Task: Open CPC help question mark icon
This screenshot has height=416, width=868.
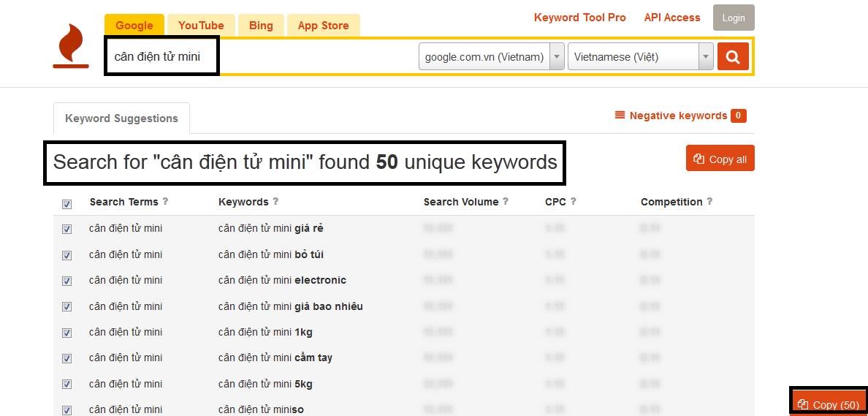Action: tap(573, 202)
